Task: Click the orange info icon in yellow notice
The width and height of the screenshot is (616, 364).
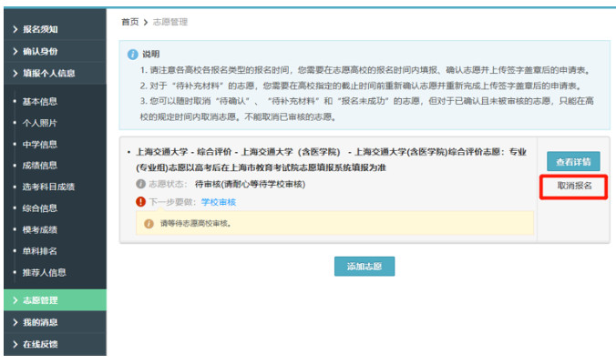Action: click(149, 224)
